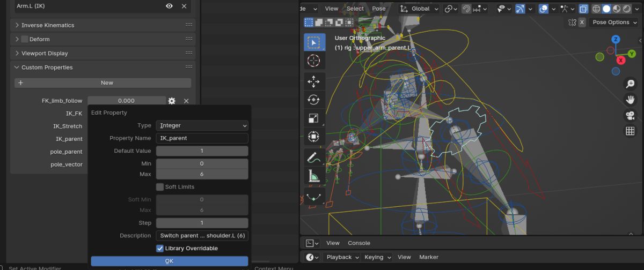
Task: Click the FK_limb_follow value slider
Action: [127, 101]
